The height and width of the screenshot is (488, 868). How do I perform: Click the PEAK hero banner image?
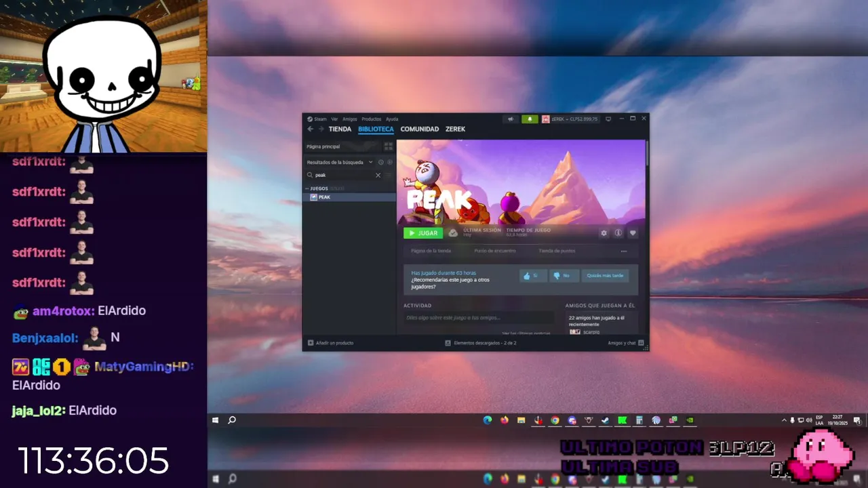[x=521, y=182]
